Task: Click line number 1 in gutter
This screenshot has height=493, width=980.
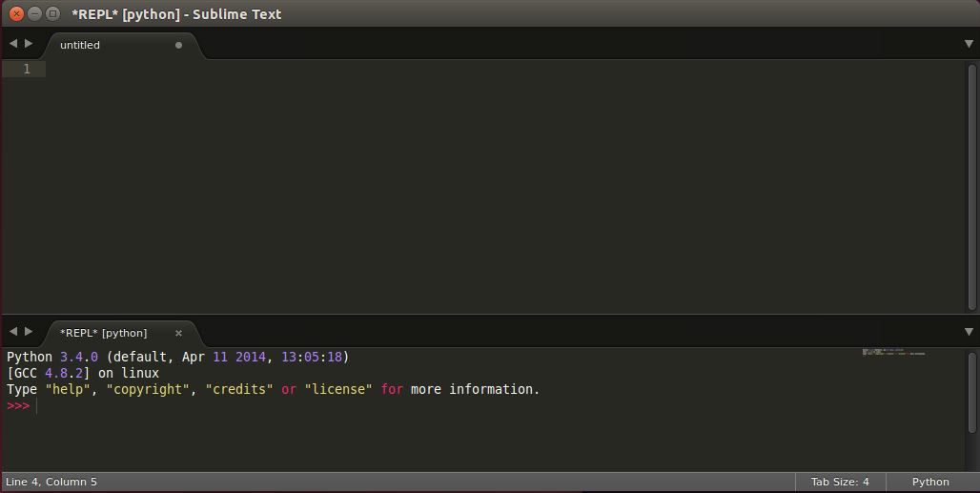Action: [x=27, y=69]
